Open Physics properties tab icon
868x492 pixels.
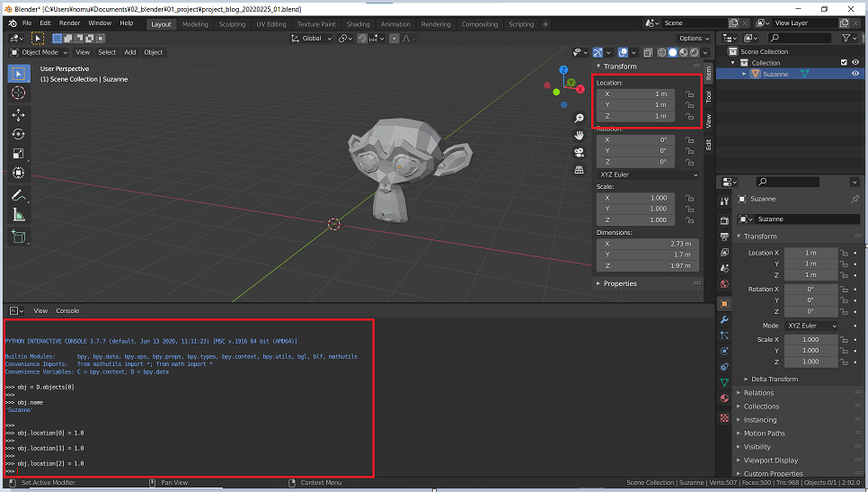pyautogui.click(x=724, y=352)
